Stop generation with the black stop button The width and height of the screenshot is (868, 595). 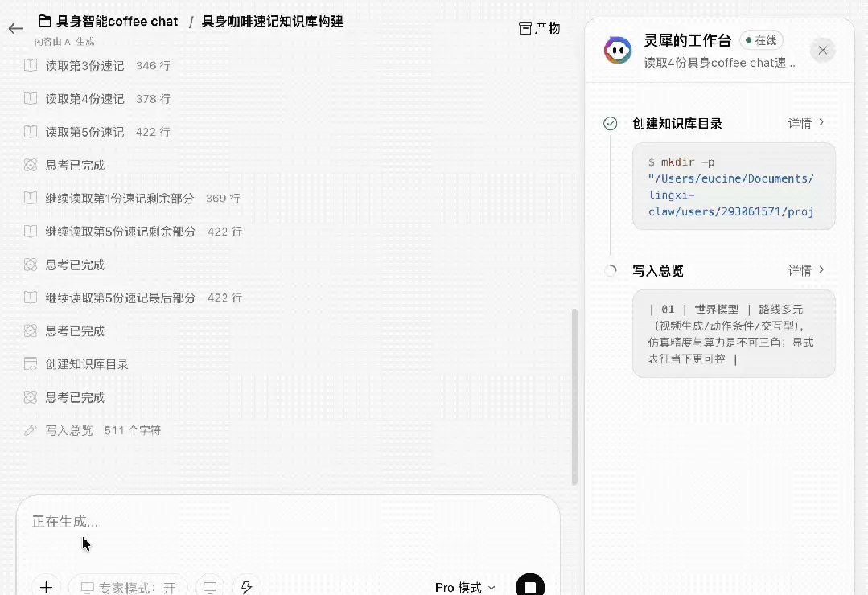point(530,586)
